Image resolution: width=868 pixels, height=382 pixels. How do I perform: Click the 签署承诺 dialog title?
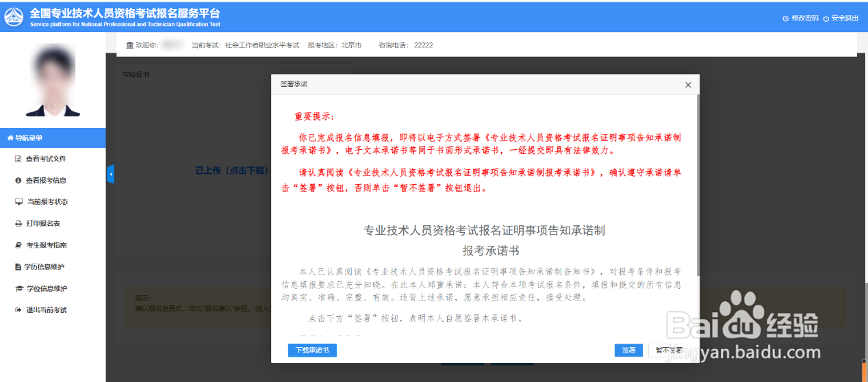tap(294, 84)
